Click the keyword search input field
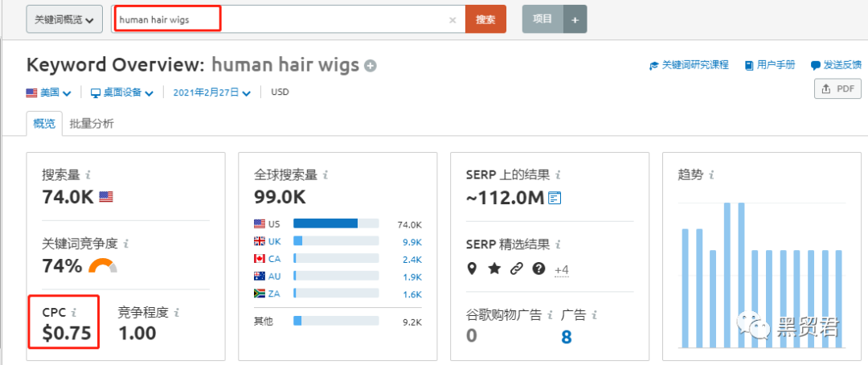The width and height of the screenshot is (868, 365). click(288, 19)
